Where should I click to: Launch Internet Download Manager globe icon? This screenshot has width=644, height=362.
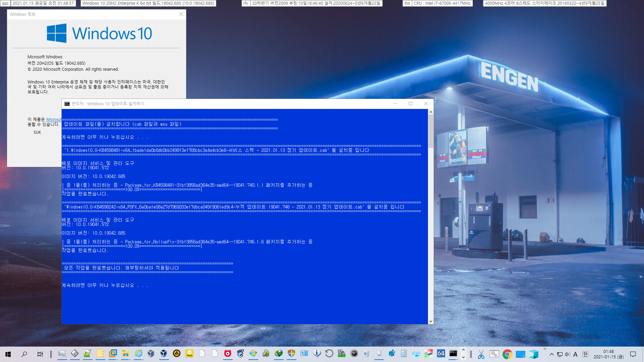click(x=279, y=354)
